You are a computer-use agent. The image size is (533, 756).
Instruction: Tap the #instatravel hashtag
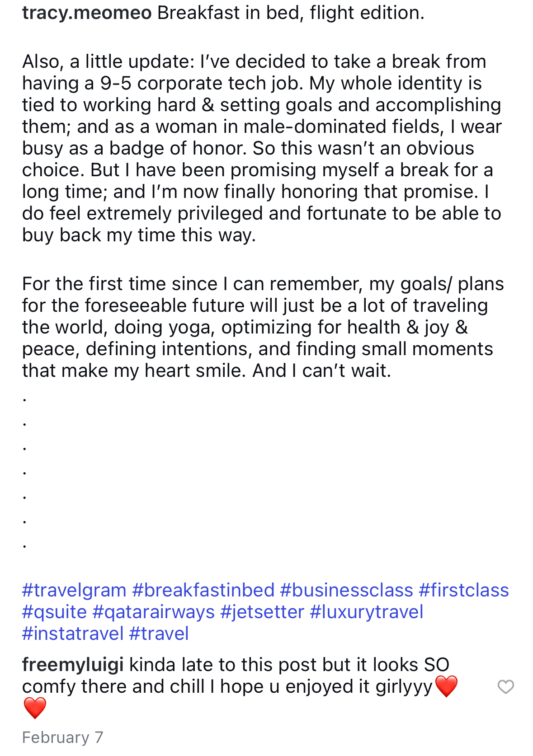click(x=73, y=634)
